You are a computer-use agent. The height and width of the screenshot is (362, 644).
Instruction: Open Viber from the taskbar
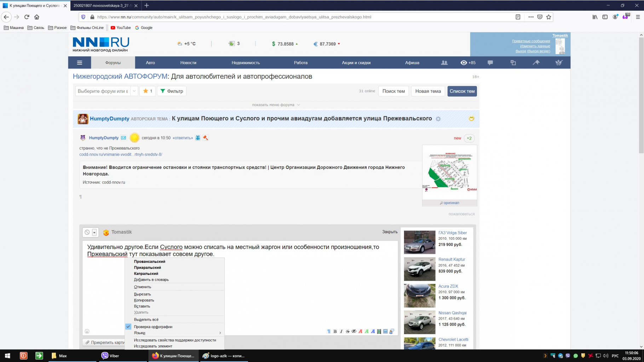(122, 356)
